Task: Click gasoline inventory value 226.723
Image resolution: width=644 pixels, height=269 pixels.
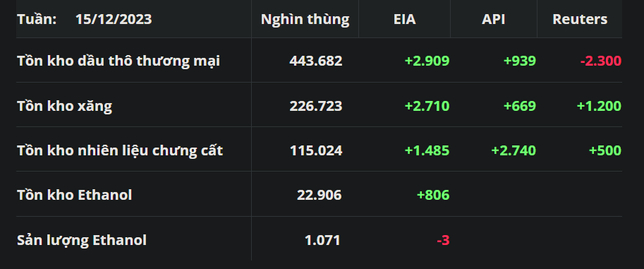Action: (x=316, y=106)
